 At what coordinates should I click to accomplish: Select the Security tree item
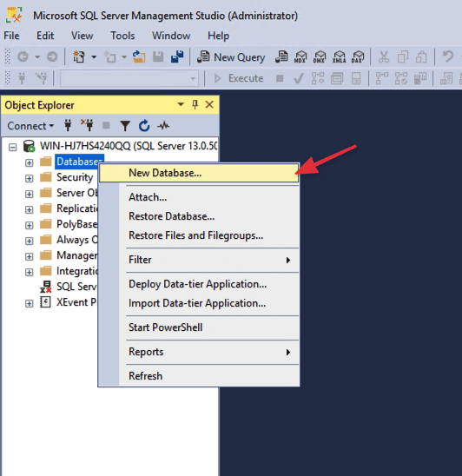click(75, 177)
